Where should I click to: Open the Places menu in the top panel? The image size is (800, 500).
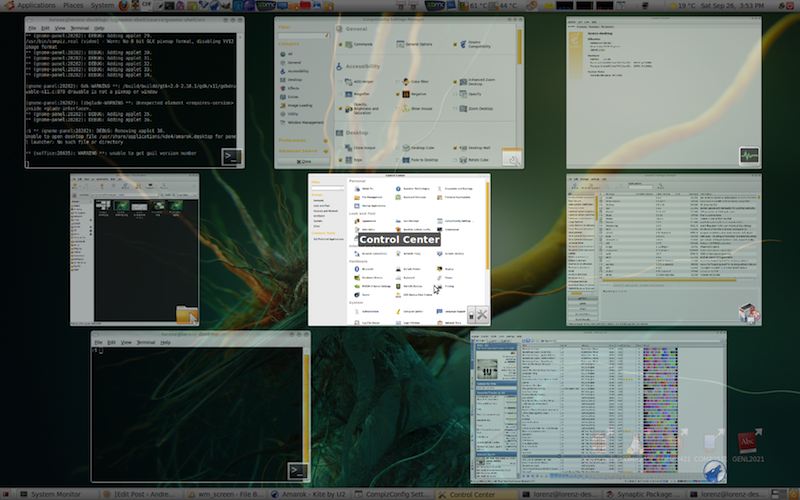tap(73, 5)
